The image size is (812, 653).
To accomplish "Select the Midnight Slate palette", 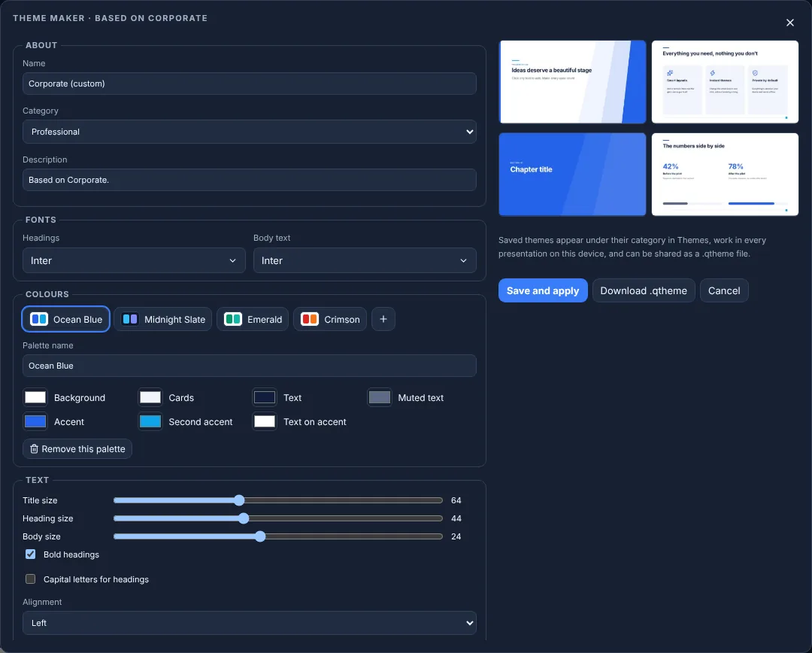I will pyautogui.click(x=163, y=319).
